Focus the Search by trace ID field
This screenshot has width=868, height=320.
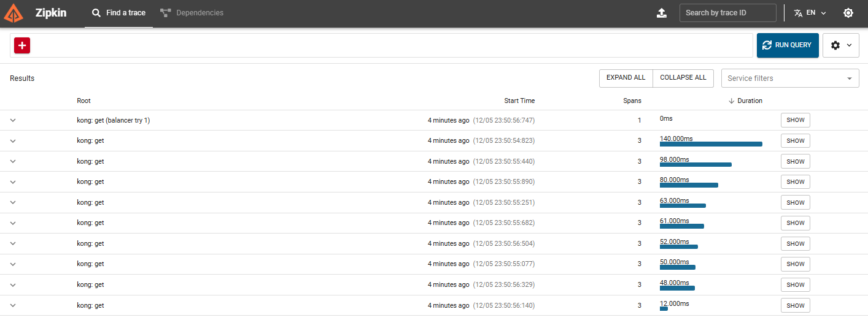728,13
